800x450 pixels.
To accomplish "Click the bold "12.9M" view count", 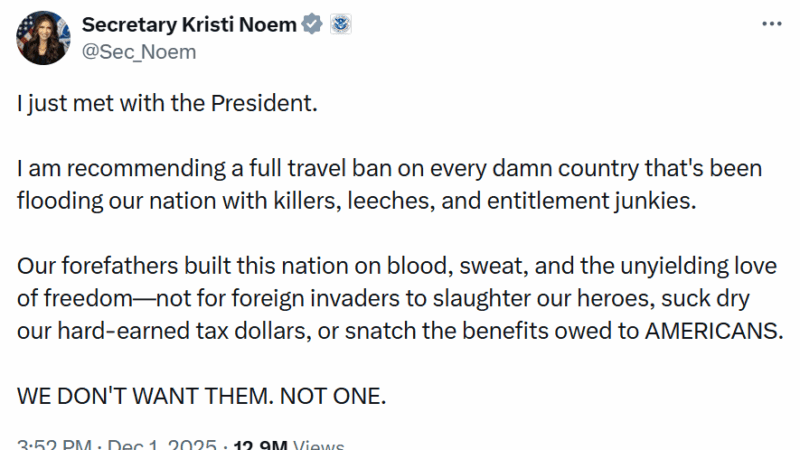I will pyautogui.click(x=261, y=443).
